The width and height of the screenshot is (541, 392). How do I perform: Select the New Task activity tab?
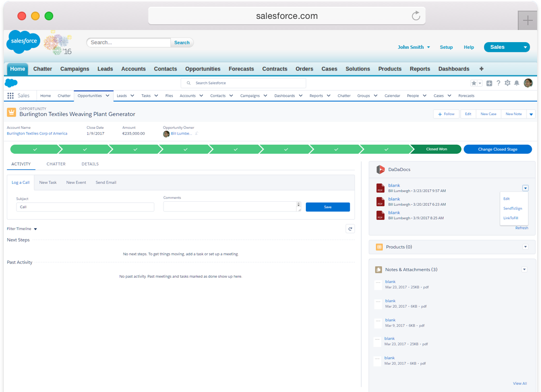coord(47,182)
